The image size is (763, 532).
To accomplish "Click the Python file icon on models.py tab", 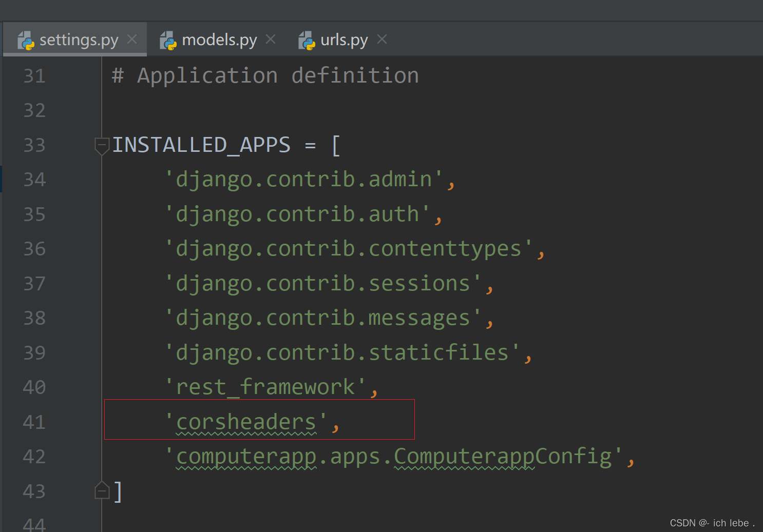I will [168, 40].
